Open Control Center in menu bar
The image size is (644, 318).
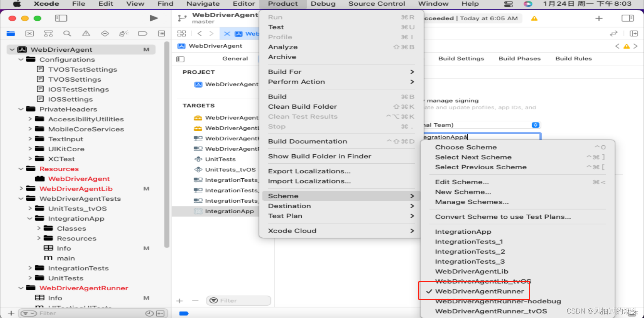pyautogui.click(x=508, y=4)
